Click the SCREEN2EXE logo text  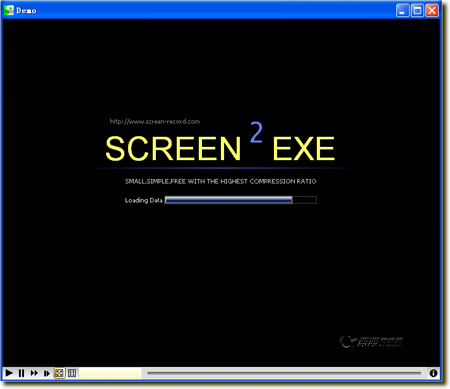[x=220, y=143]
